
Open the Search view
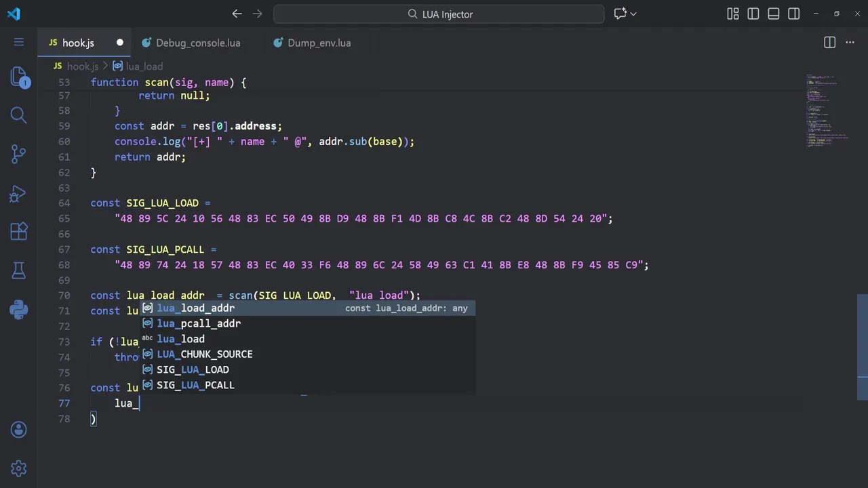coord(19,115)
